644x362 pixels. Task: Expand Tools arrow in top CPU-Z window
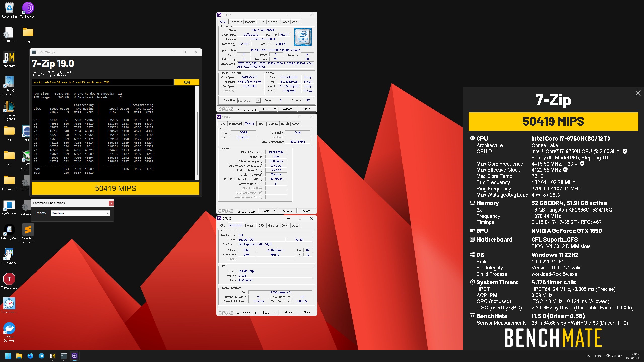click(x=275, y=109)
